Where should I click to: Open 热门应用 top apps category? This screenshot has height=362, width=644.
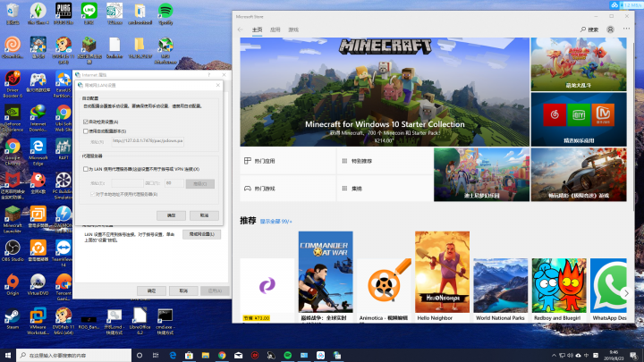[x=288, y=161]
